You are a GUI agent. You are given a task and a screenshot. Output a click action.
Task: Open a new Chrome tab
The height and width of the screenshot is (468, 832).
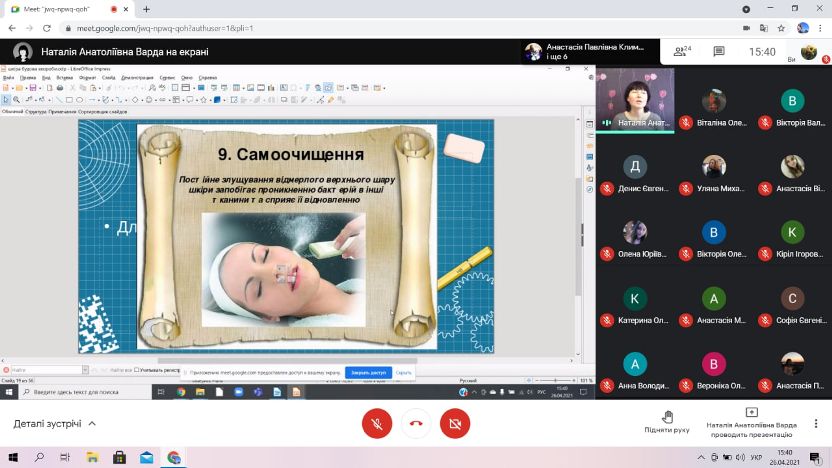click(146, 9)
